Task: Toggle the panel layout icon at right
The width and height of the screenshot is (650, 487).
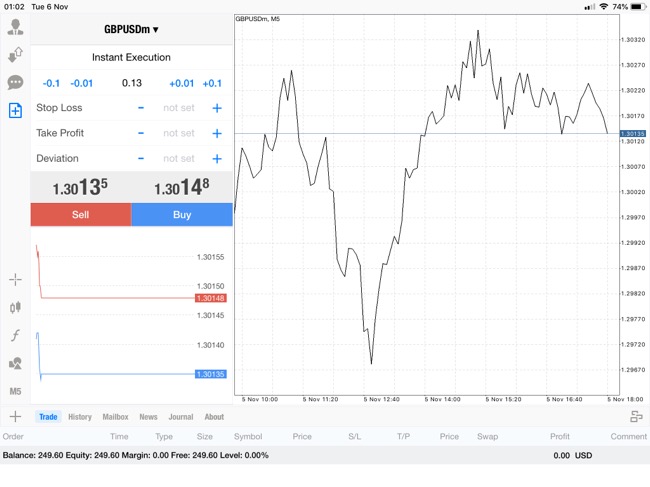Action: click(x=636, y=417)
